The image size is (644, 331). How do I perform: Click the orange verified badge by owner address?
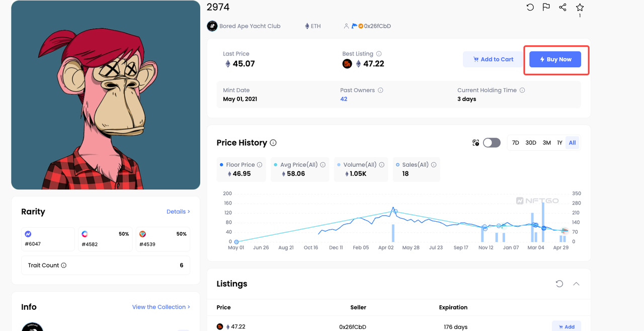coord(361,26)
